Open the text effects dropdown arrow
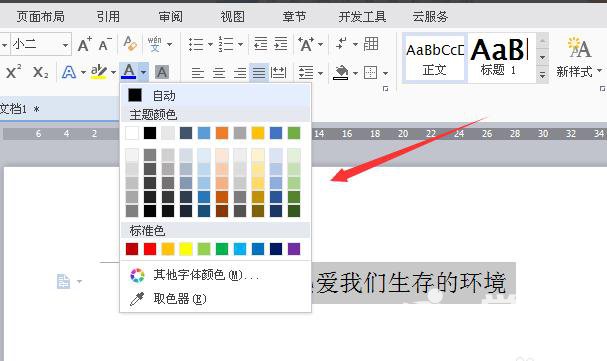Image resolution: width=607 pixels, height=361 pixels. pos(83,72)
